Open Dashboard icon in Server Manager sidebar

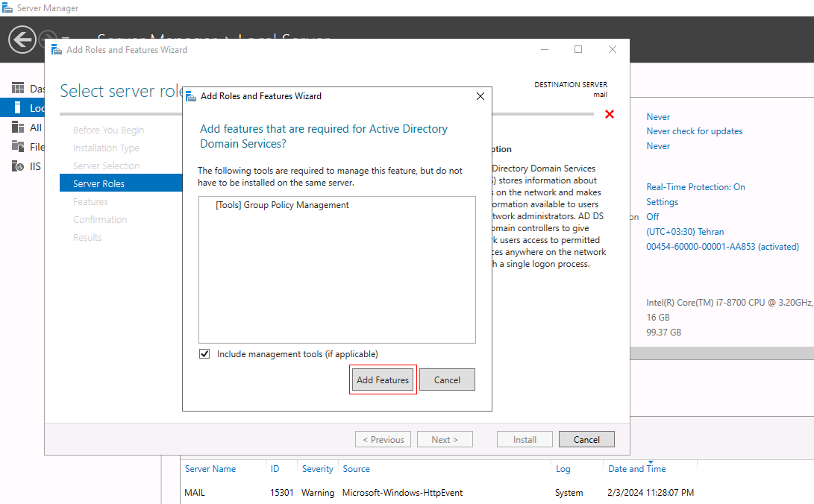[x=18, y=89]
